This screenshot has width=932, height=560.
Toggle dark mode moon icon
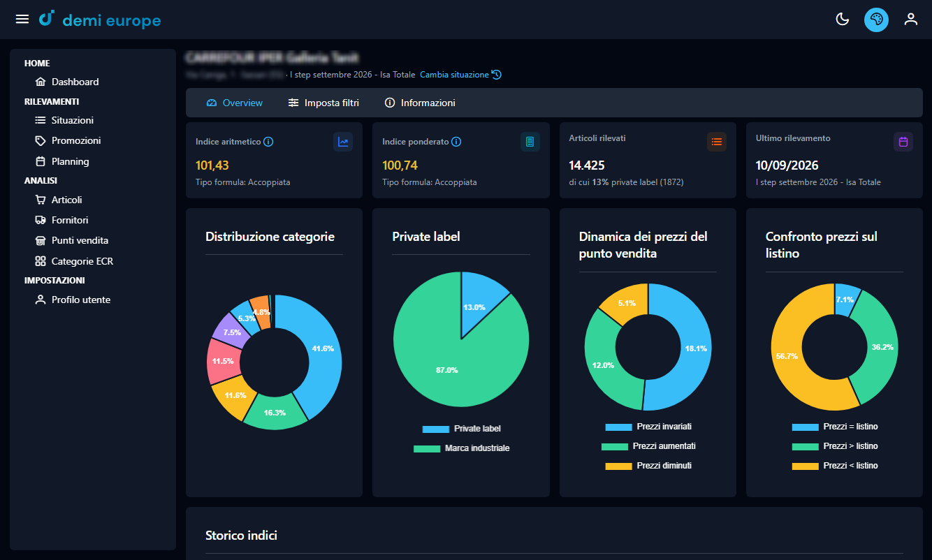coord(843,20)
